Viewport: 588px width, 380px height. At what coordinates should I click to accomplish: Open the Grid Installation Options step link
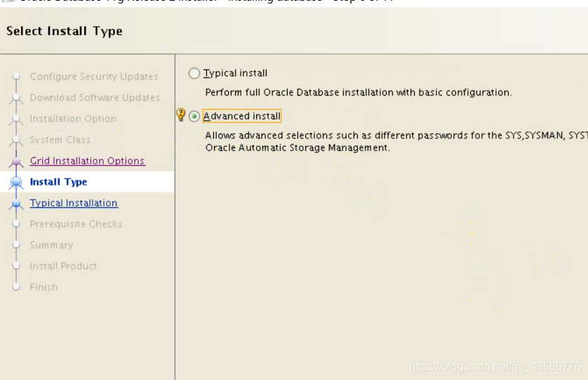(88, 161)
